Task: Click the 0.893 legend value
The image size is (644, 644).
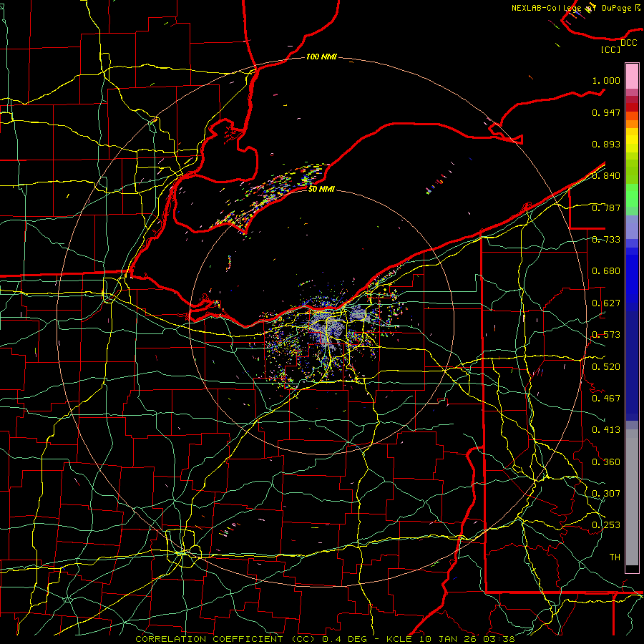Action: pos(606,144)
